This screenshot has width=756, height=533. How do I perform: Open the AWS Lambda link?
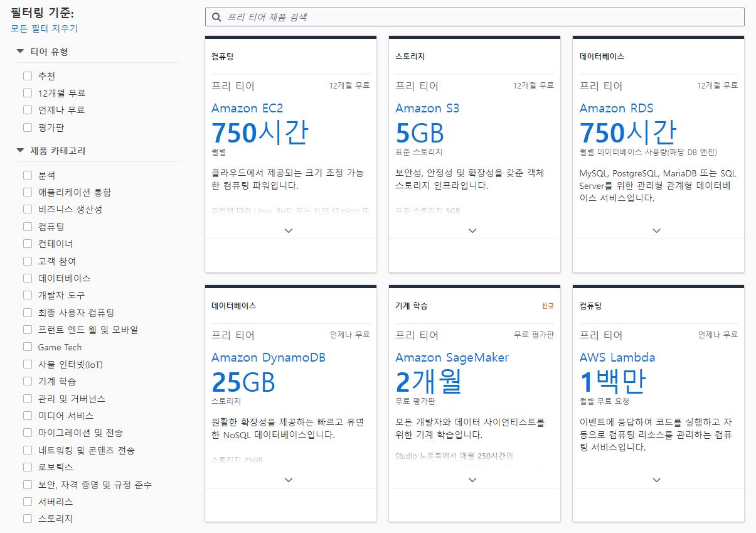pyautogui.click(x=617, y=358)
